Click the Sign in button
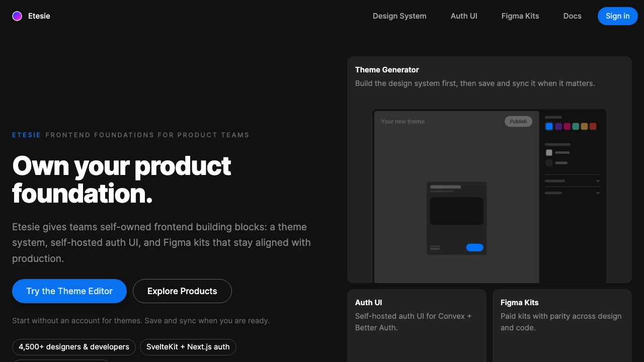Screen dimensions: 644x362 coord(617,16)
